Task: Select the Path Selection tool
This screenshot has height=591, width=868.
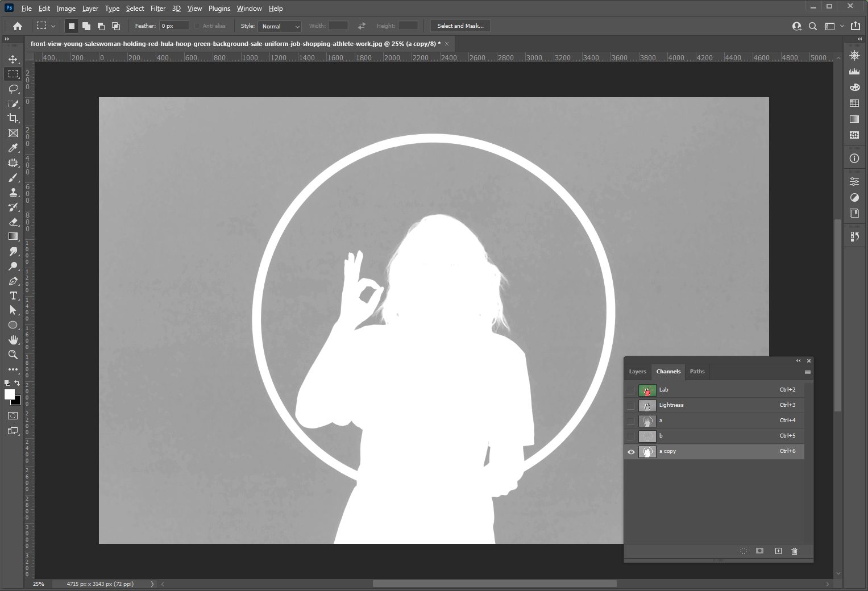Action: pyautogui.click(x=13, y=310)
